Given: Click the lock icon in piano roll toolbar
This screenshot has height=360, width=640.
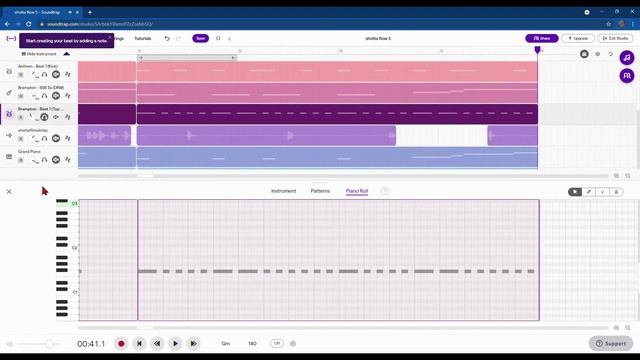Looking at the screenshot, I should coord(616,192).
